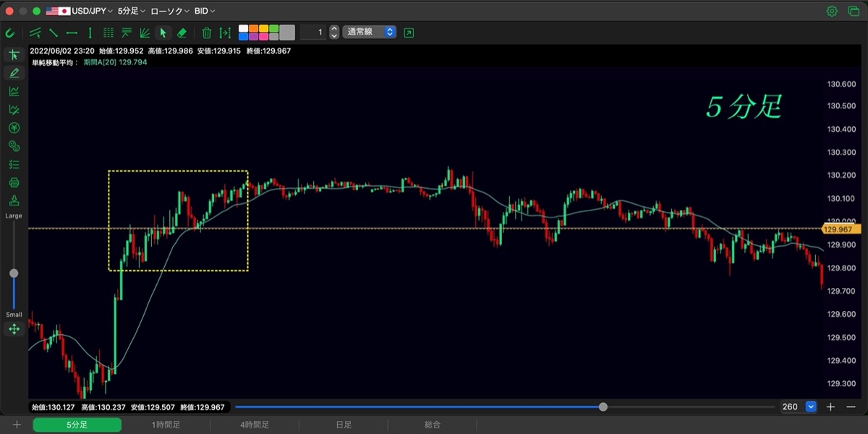Switch to the 日足 tab
868x434 pixels.
point(344,425)
